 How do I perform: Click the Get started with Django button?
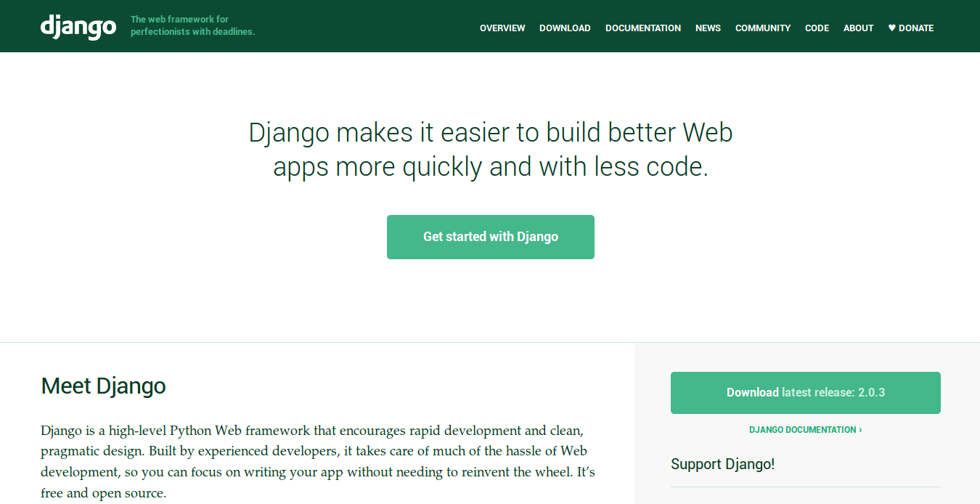point(491,237)
